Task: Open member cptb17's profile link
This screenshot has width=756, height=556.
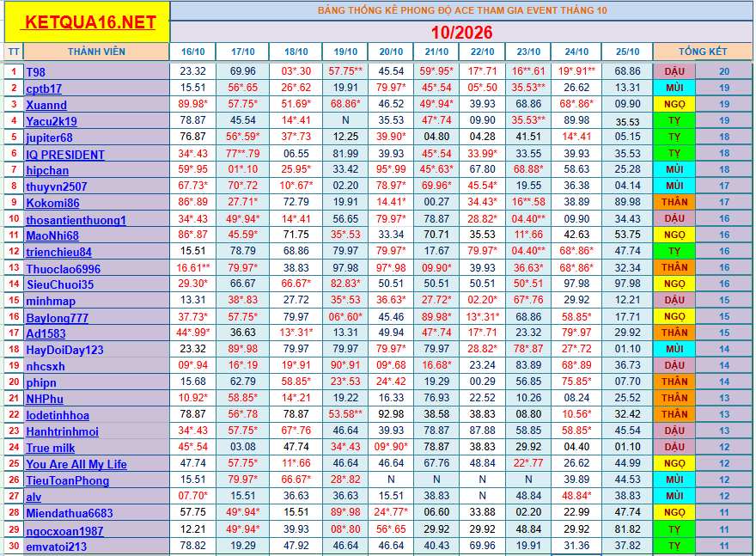Action: click(x=44, y=89)
